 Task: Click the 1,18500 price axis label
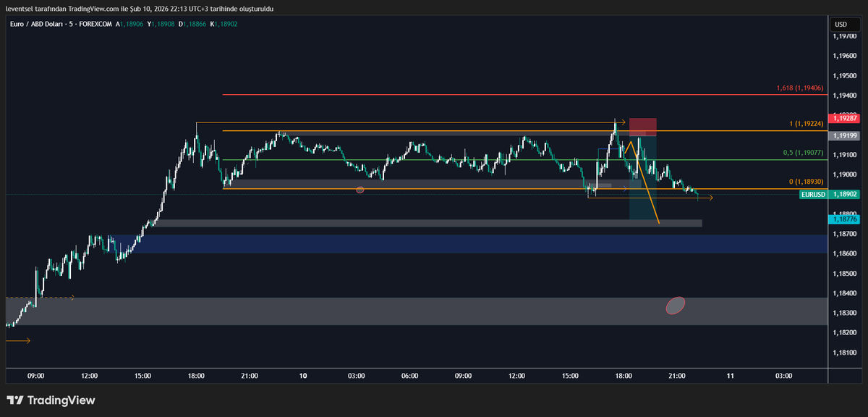pyautogui.click(x=845, y=274)
